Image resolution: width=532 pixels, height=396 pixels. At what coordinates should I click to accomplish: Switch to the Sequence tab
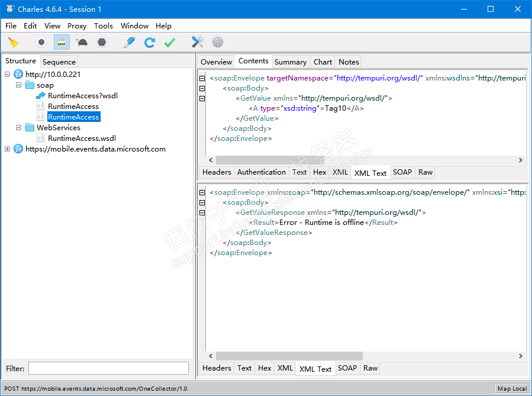click(x=59, y=62)
